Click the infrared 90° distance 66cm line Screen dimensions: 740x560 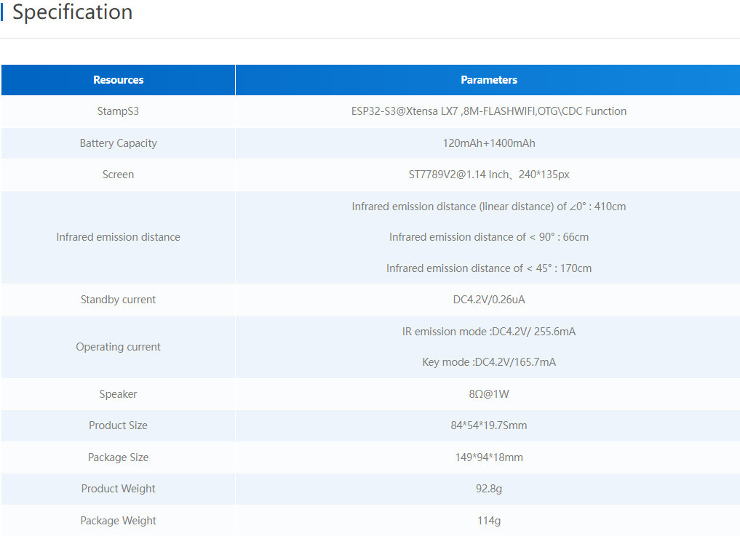click(x=488, y=237)
